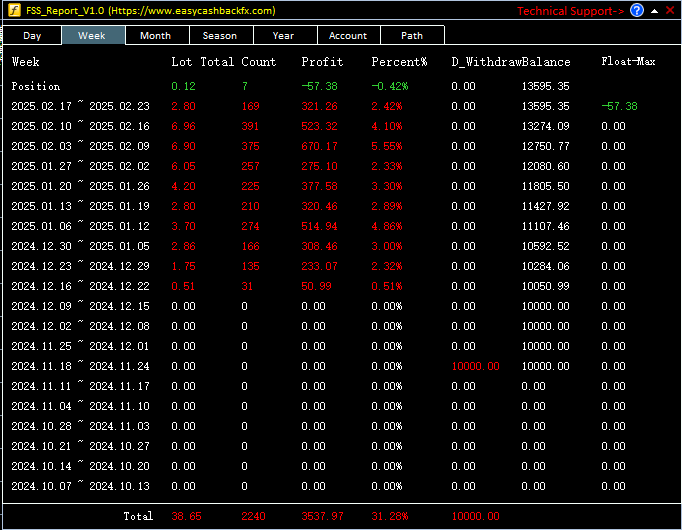Collapse the panel with the up arrow
This screenshot has height=530, width=682.
tap(654, 11)
